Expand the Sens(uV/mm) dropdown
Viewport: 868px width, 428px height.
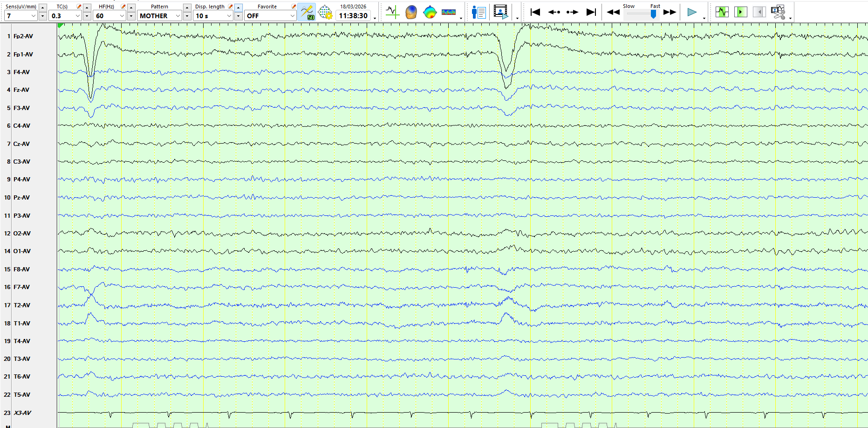[x=33, y=16]
